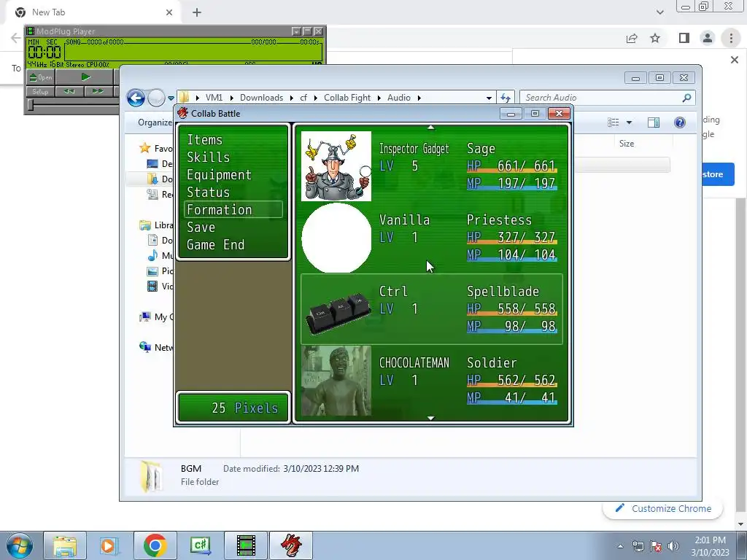This screenshot has width=747, height=560.
Task: Click the Explorer change view icon
Action: pos(613,122)
